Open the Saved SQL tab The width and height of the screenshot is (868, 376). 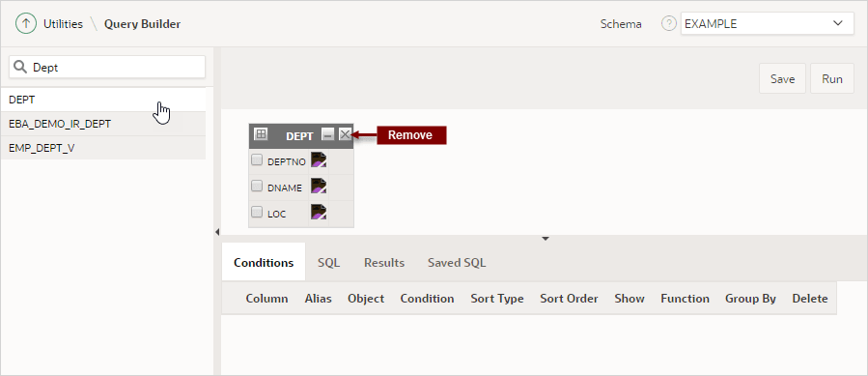coord(457,262)
